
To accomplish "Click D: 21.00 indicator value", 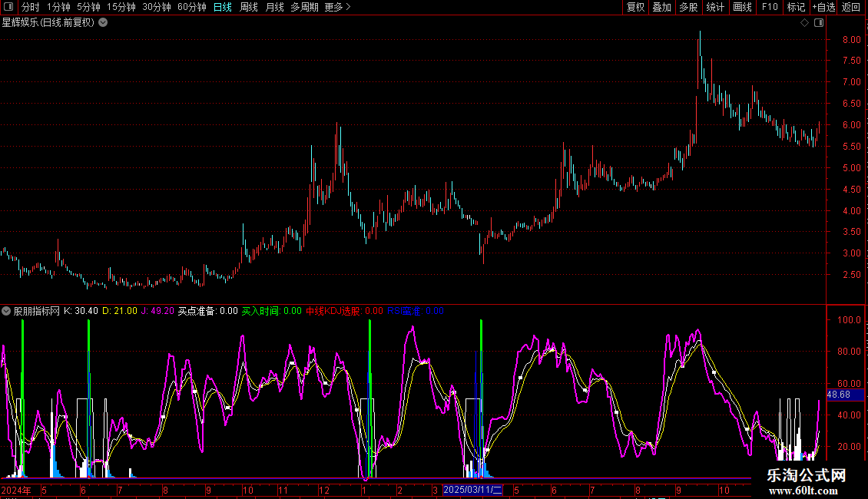I will (x=120, y=311).
